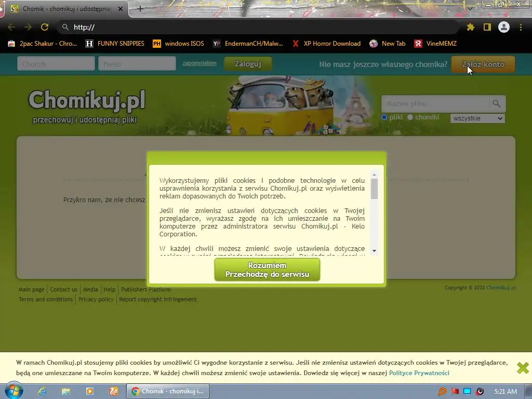The width and height of the screenshot is (532, 399).
Task: Open the Contact us footer link
Action: tap(63, 289)
